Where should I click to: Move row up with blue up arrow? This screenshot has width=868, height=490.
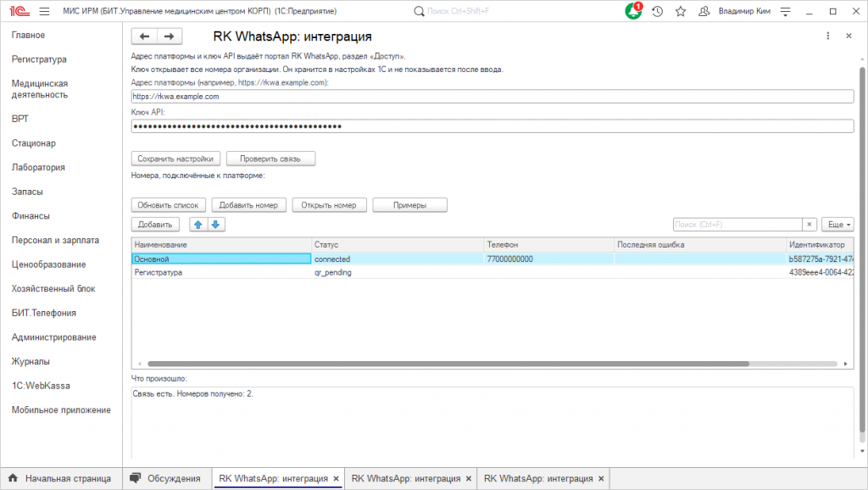(x=198, y=225)
